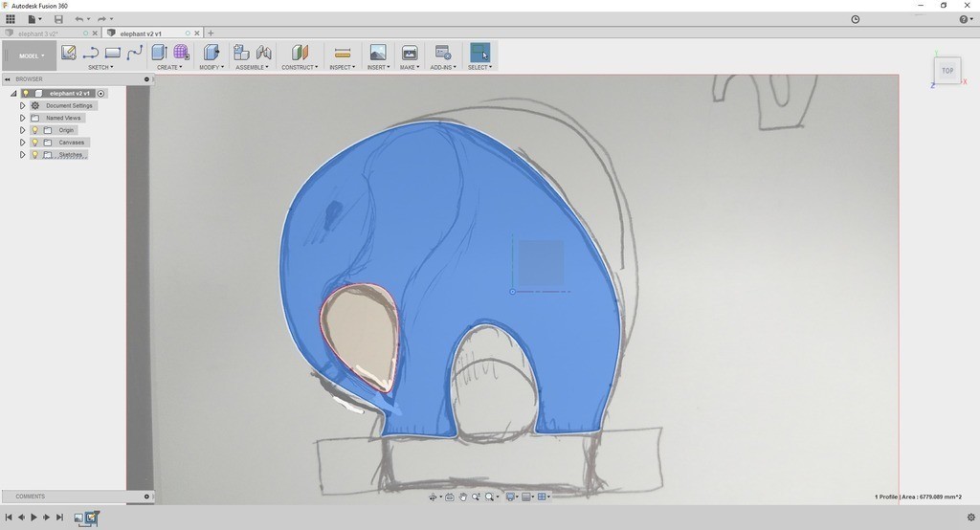Open the MODEL workspace dropdown
Image resolution: width=980 pixels, height=530 pixels.
32,55
